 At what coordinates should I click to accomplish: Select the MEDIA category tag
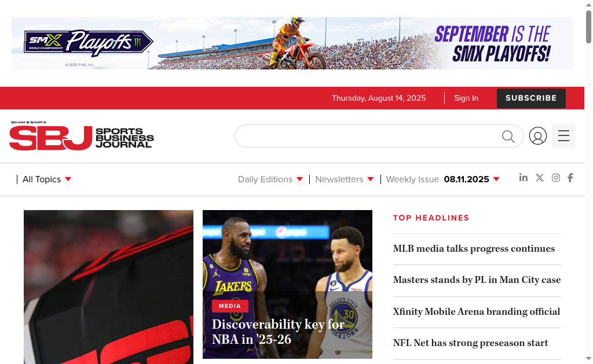[x=230, y=306]
